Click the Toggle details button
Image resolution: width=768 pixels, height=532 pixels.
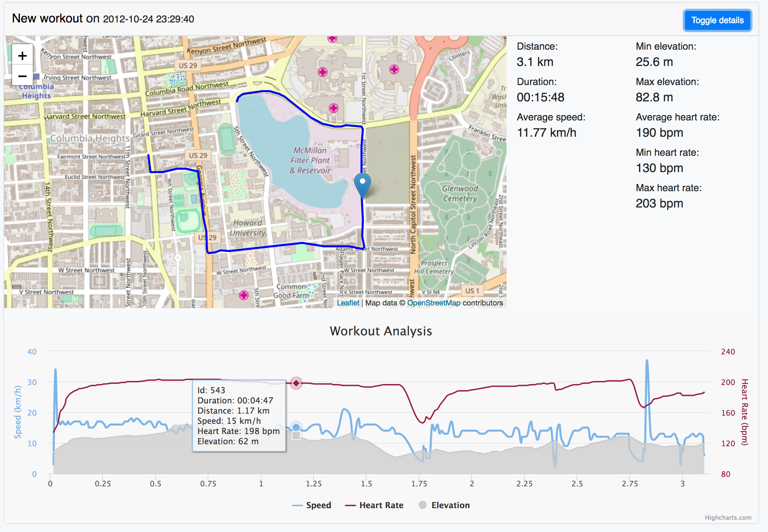[x=717, y=20]
